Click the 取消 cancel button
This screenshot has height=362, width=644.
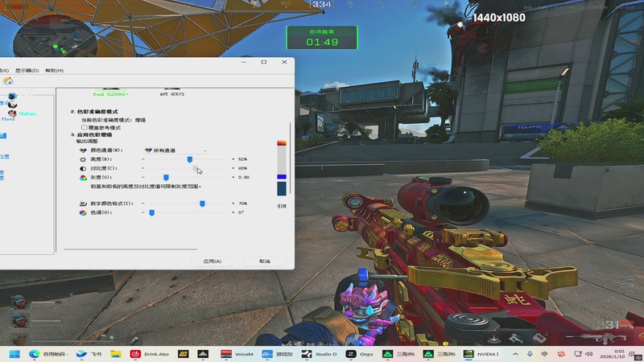[265, 261]
